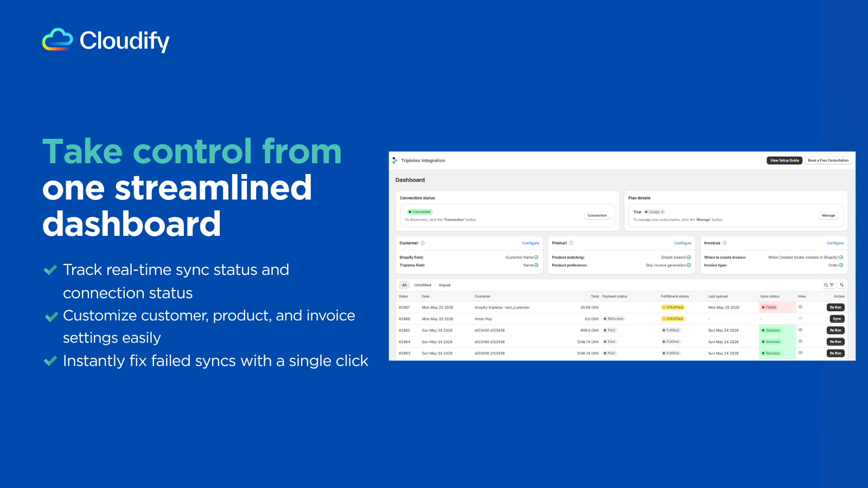
Task: Click order number #2865
Action: tap(405, 330)
